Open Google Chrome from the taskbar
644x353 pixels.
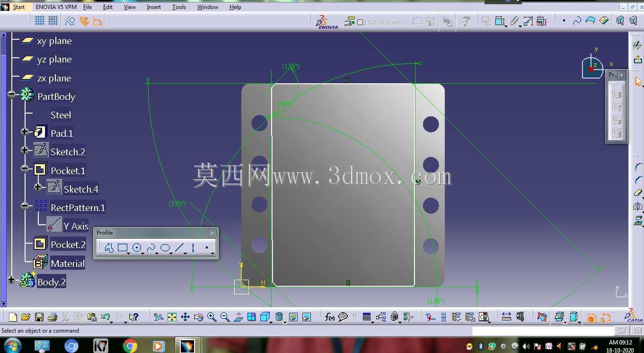(130, 346)
